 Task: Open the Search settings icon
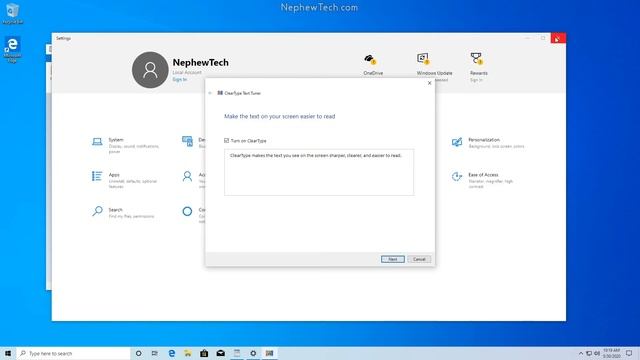tap(97, 211)
